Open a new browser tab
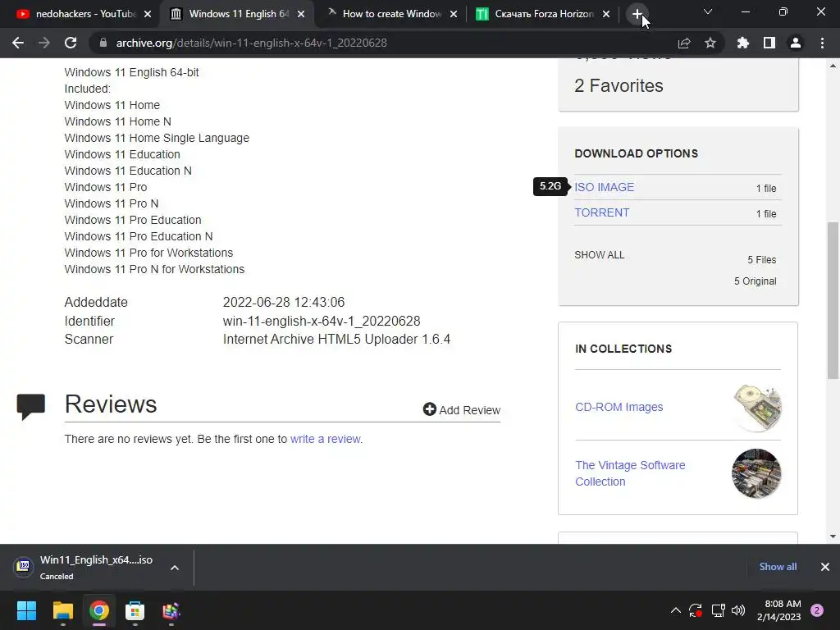The width and height of the screenshot is (840, 630). (x=637, y=14)
